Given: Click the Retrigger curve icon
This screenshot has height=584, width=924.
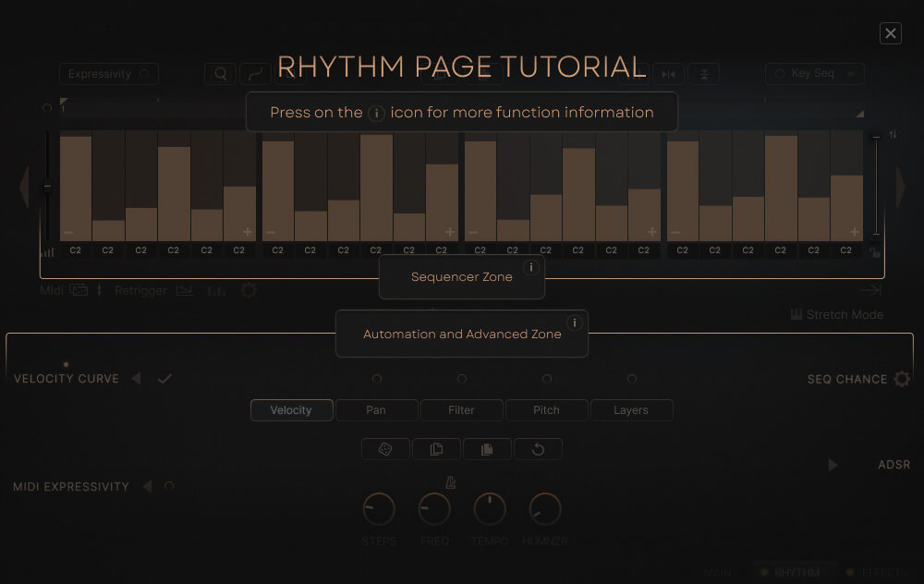Looking at the screenshot, I should [184, 289].
